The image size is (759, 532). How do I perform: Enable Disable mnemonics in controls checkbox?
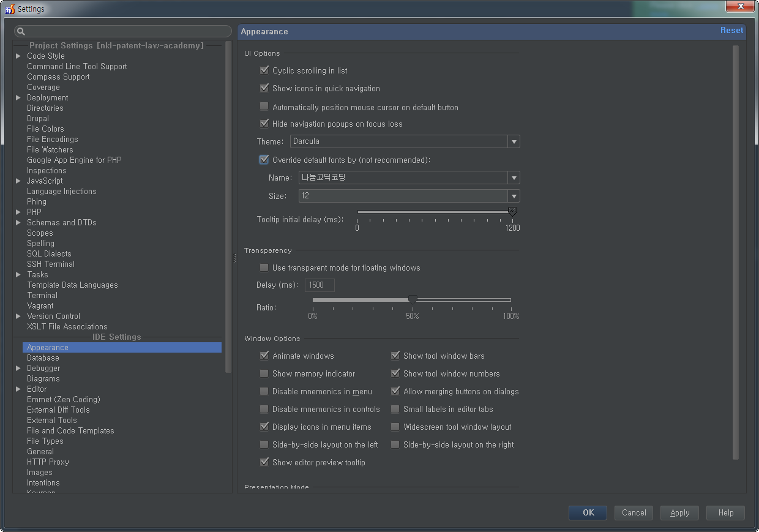[x=264, y=409]
